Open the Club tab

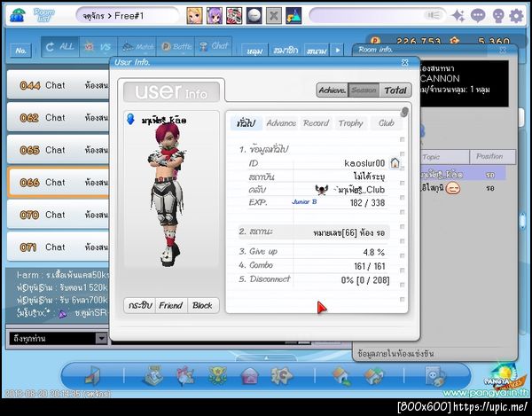(x=387, y=122)
